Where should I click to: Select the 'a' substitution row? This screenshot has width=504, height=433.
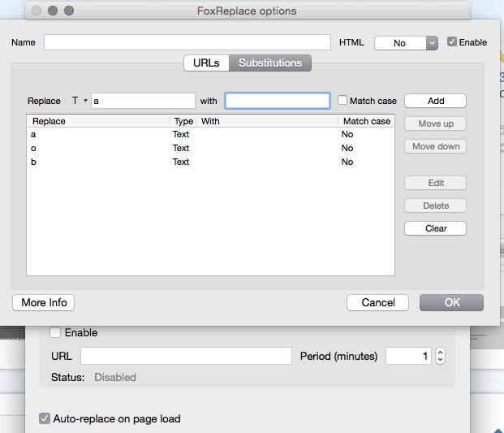210,134
